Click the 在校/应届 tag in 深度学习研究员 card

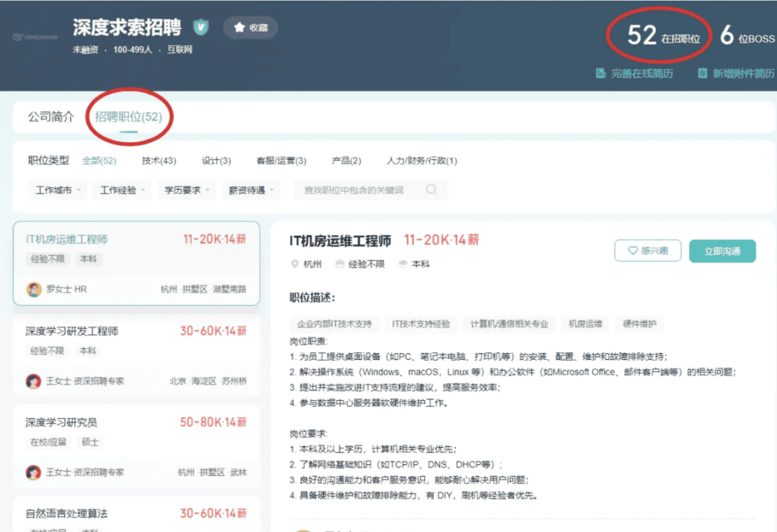(x=48, y=442)
